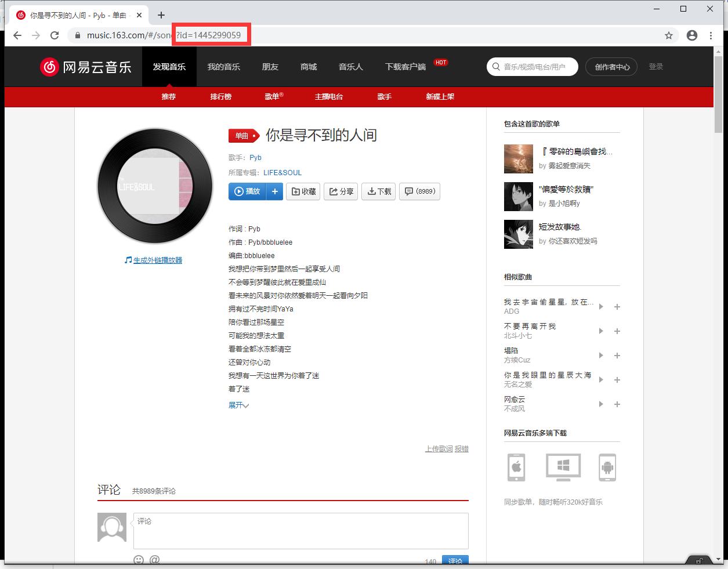Click the Windows PC download icon
728x569 pixels.
(x=563, y=467)
